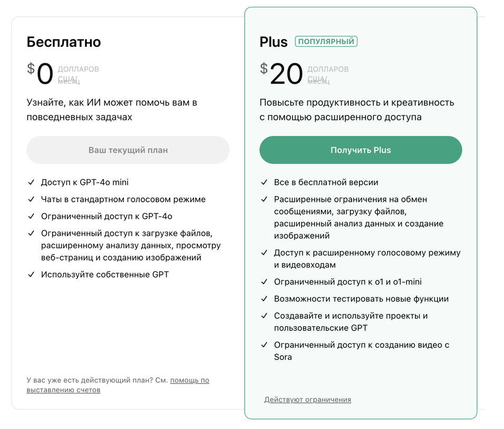Click the checkmark beside "Возможности тестировать новые функции"
The width and height of the screenshot is (504, 429).
point(264,299)
